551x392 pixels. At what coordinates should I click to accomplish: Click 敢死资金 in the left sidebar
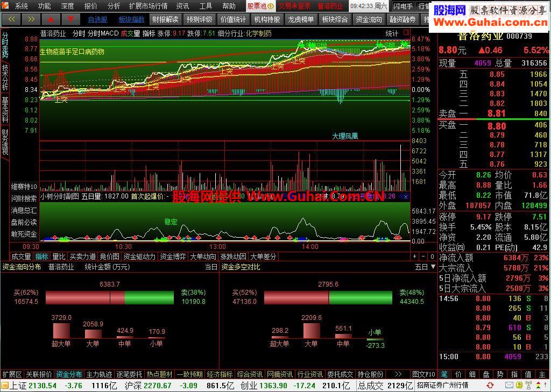(x=24, y=234)
